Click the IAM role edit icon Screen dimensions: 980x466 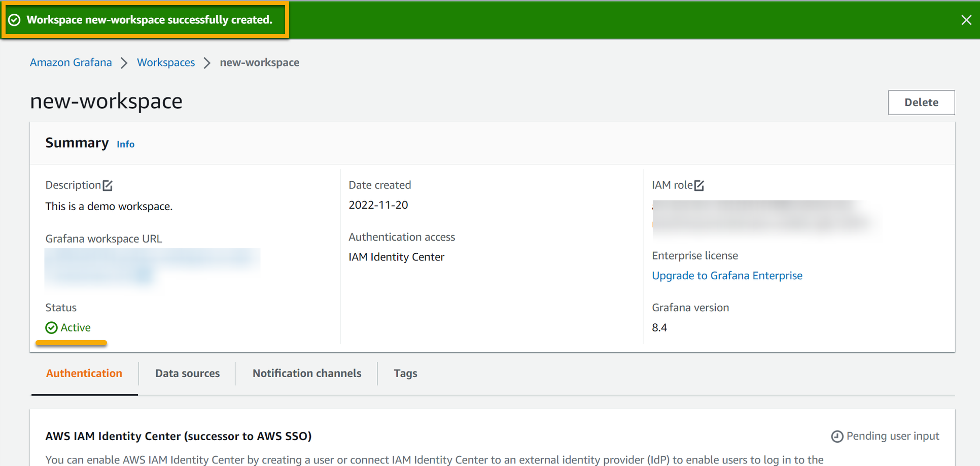699,185
